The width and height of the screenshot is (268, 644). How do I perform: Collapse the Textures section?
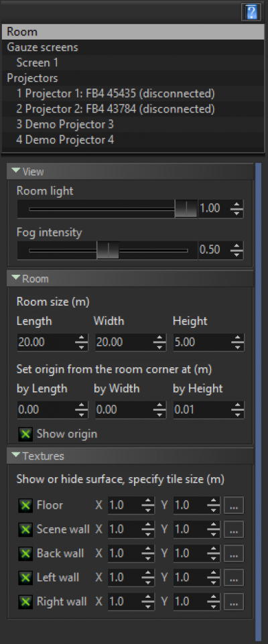(16, 456)
